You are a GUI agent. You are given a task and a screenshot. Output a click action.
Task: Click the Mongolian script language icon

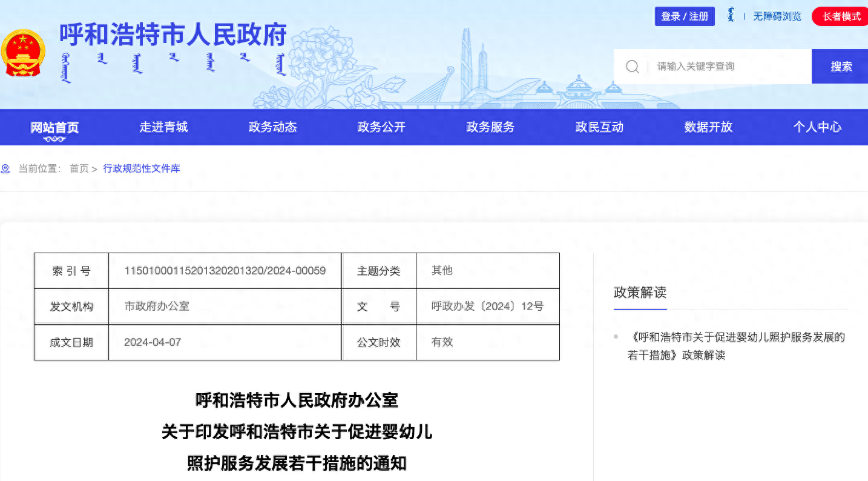pyautogui.click(x=731, y=16)
